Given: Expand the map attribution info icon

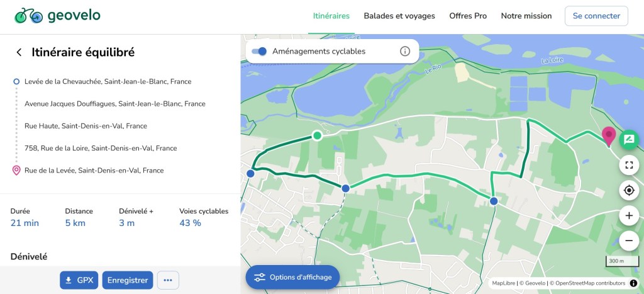Looking at the screenshot, I should [633, 283].
